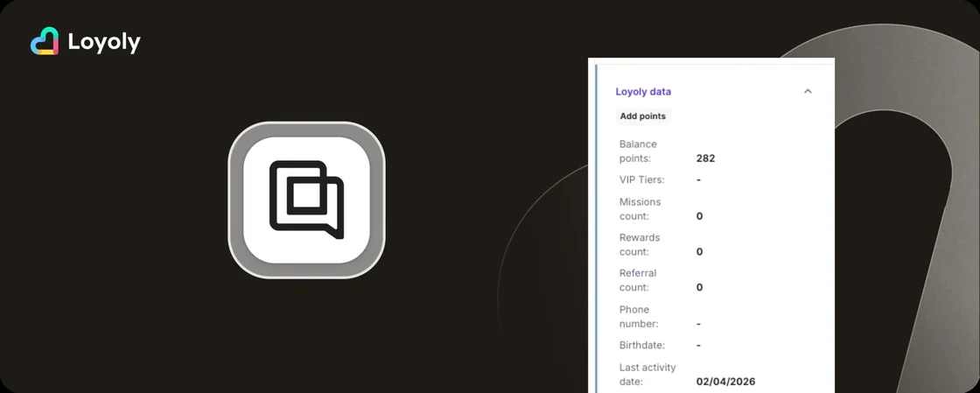Click the chat bubbles app icon
The image size is (980, 393).
[306, 200]
